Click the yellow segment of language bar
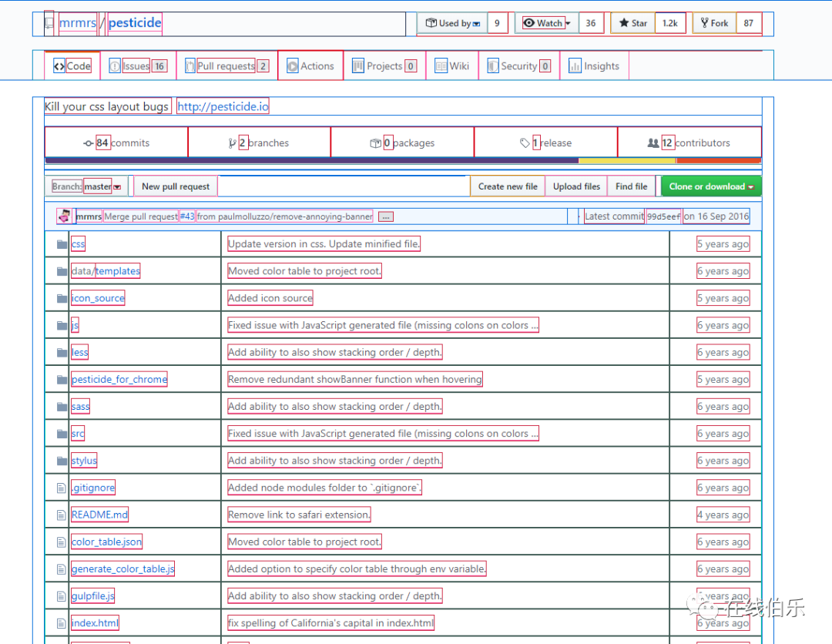 click(x=627, y=161)
